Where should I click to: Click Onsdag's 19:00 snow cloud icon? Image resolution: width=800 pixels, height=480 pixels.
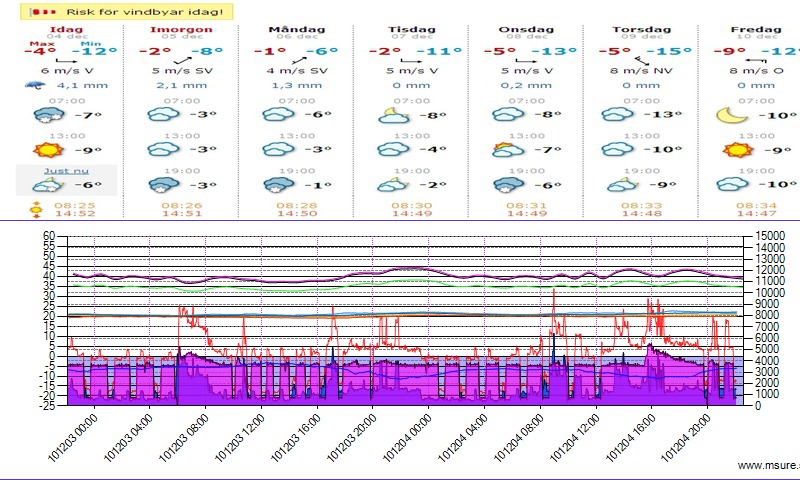pyautogui.click(x=506, y=185)
